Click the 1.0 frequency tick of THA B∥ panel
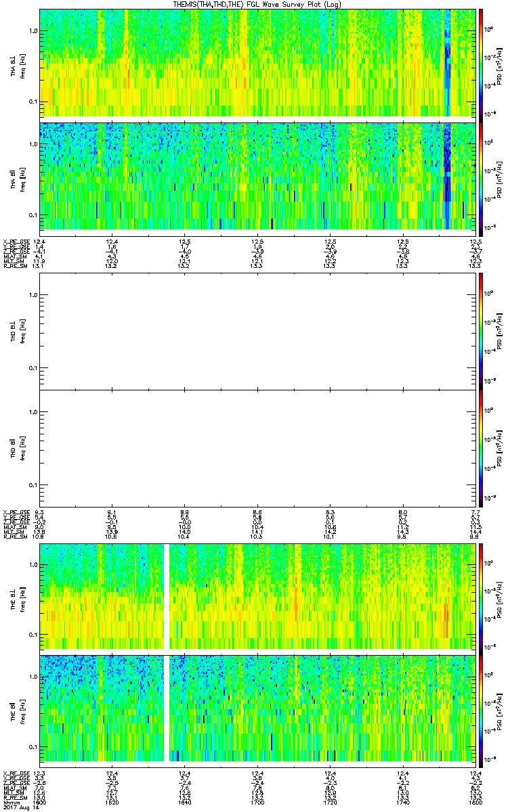The width and height of the screenshot is (508, 812). pos(33,144)
